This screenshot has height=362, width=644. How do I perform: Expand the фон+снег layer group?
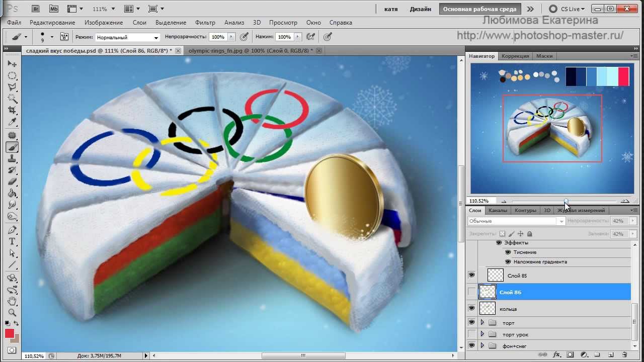pos(482,345)
